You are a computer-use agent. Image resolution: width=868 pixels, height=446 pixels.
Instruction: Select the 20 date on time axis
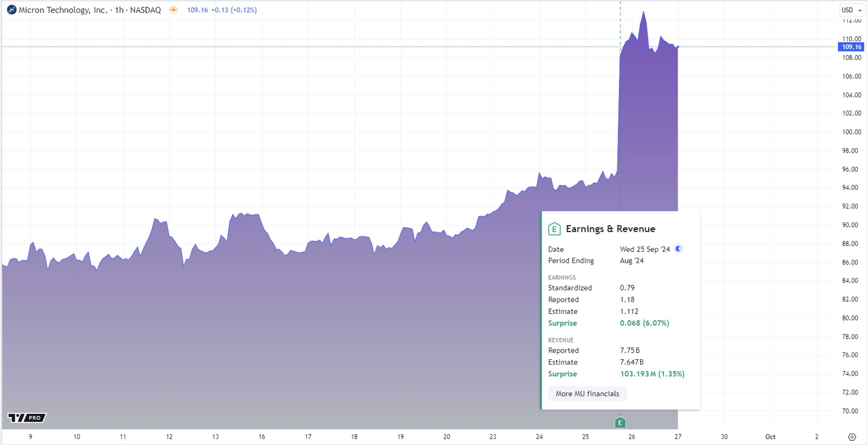pyautogui.click(x=447, y=437)
